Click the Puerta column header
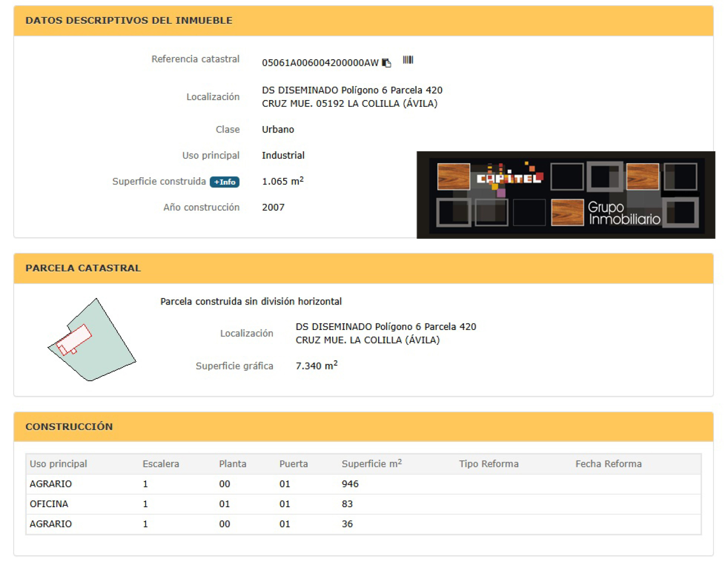This screenshot has height=565, width=728. click(294, 464)
